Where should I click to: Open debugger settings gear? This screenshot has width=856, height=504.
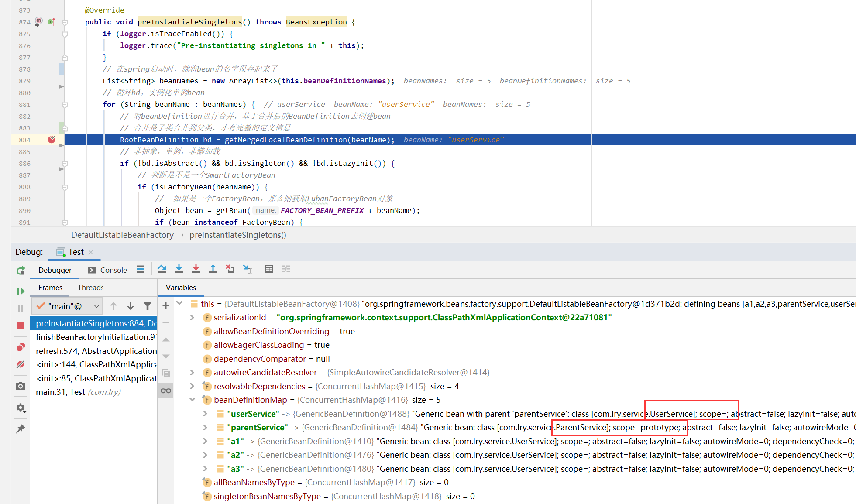pos(21,408)
